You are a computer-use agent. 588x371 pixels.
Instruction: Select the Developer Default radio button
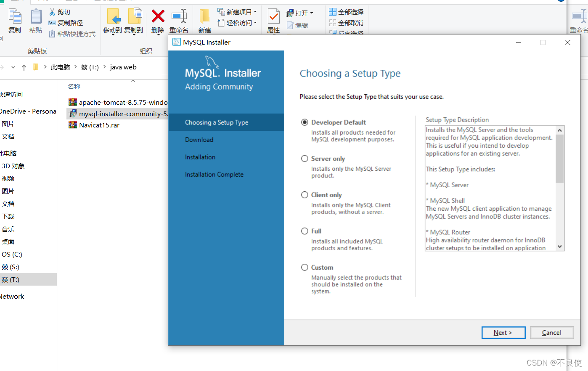click(x=305, y=122)
